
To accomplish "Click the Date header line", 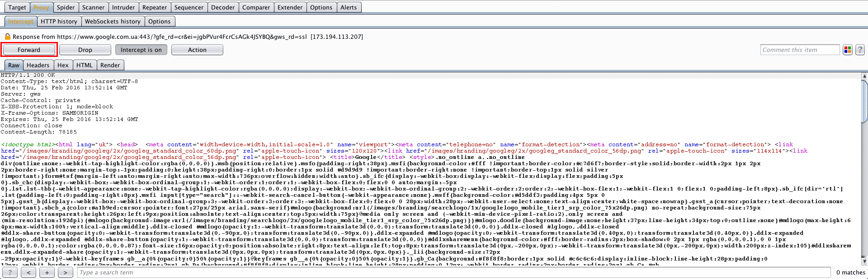I will pos(64,88).
